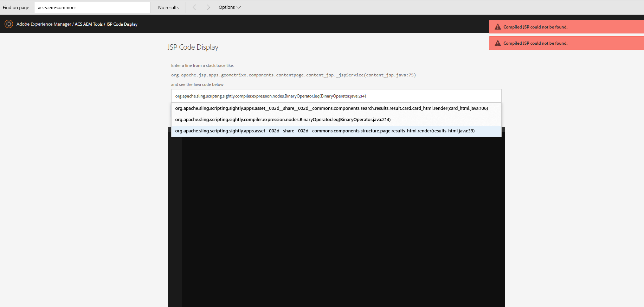Click the JSP Code Display page heading
Screen dimensions: 644x307
pos(193,47)
